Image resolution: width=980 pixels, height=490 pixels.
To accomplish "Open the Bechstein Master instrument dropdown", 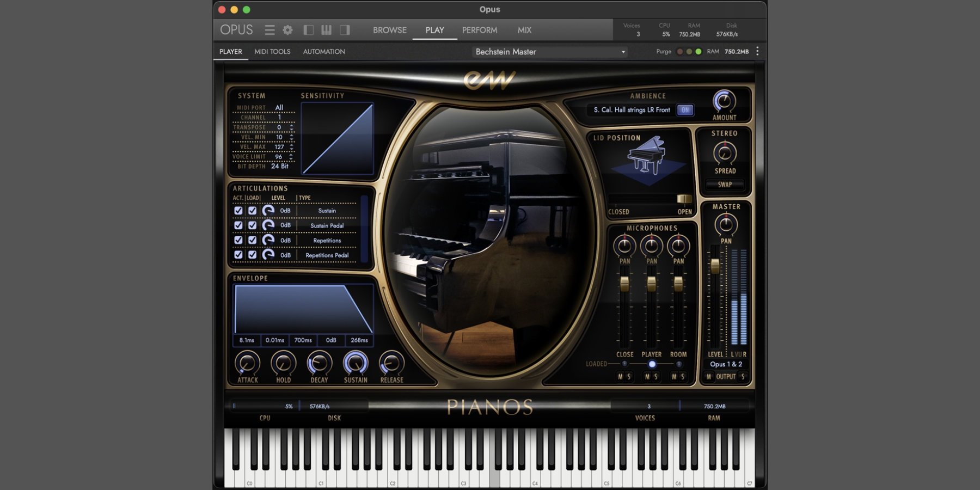I will [x=548, y=52].
